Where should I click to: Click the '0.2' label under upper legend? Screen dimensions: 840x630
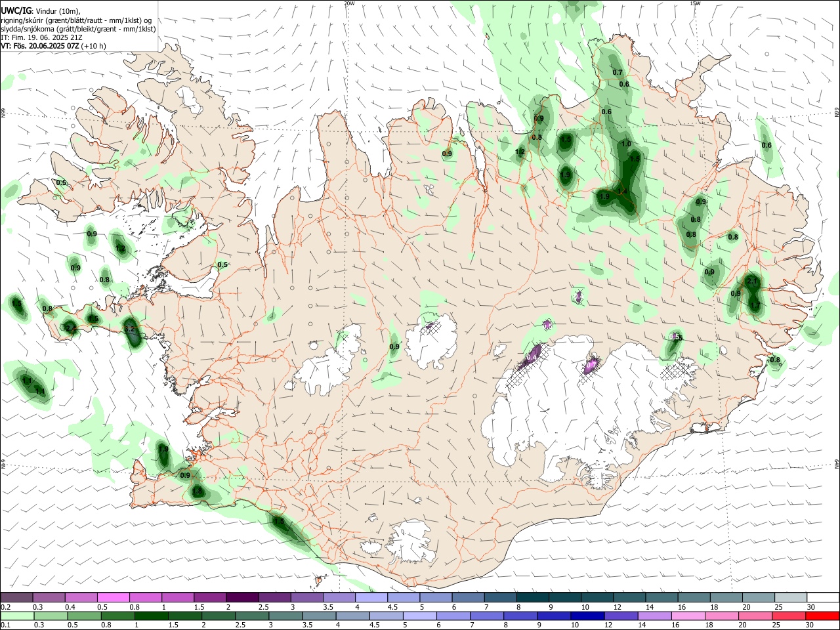tap(6, 606)
